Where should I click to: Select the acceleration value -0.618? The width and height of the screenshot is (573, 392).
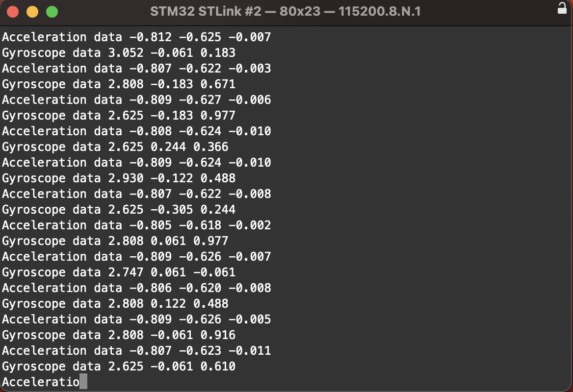(x=200, y=225)
